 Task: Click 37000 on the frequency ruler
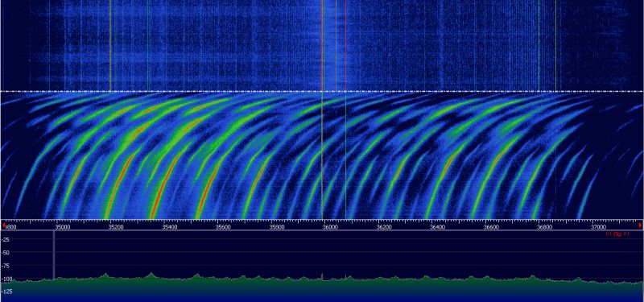(598, 227)
